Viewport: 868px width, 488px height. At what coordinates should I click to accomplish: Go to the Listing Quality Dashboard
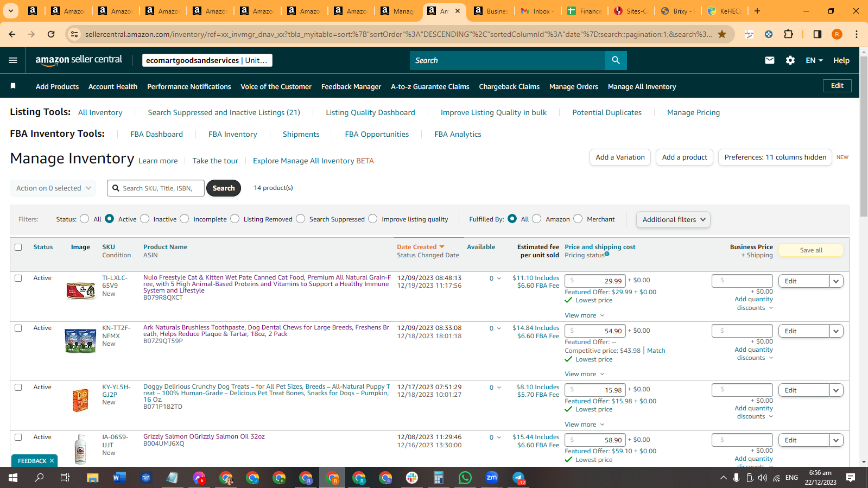pos(370,112)
